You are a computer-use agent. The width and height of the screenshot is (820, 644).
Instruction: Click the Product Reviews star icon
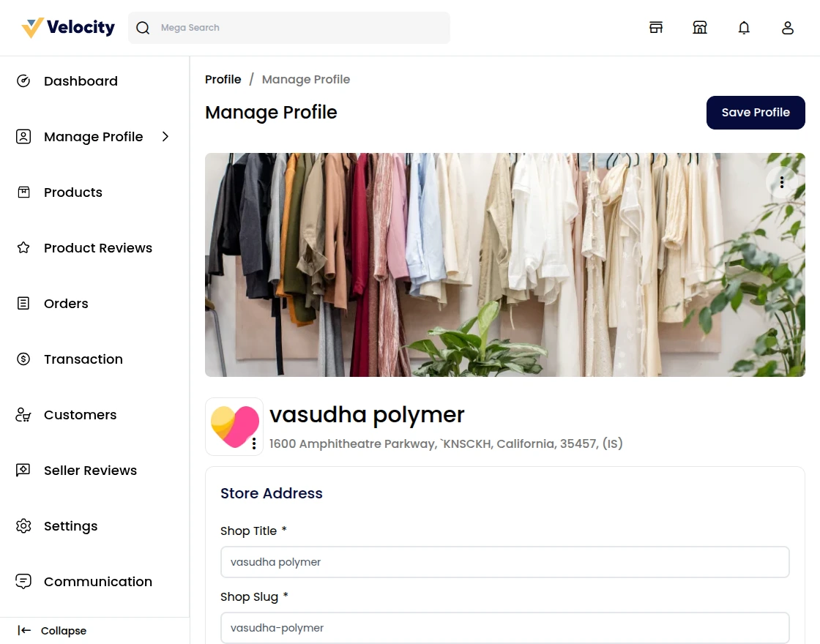pyautogui.click(x=23, y=247)
